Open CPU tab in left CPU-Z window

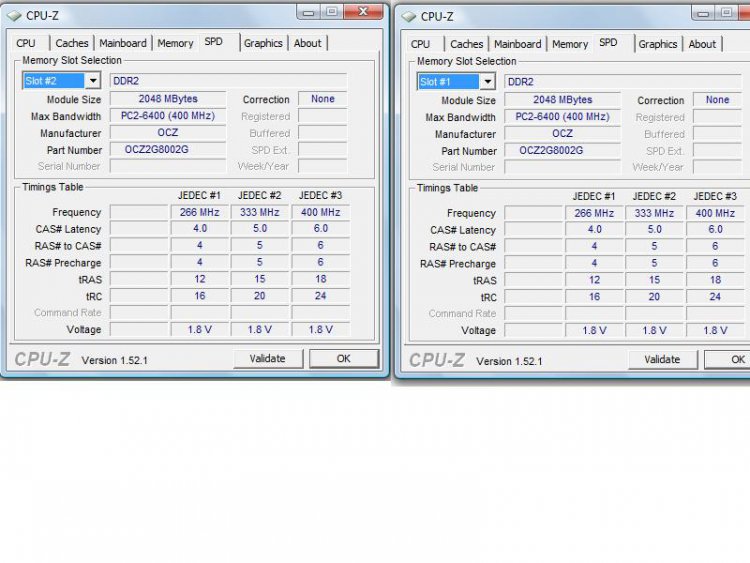[x=26, y=43]
